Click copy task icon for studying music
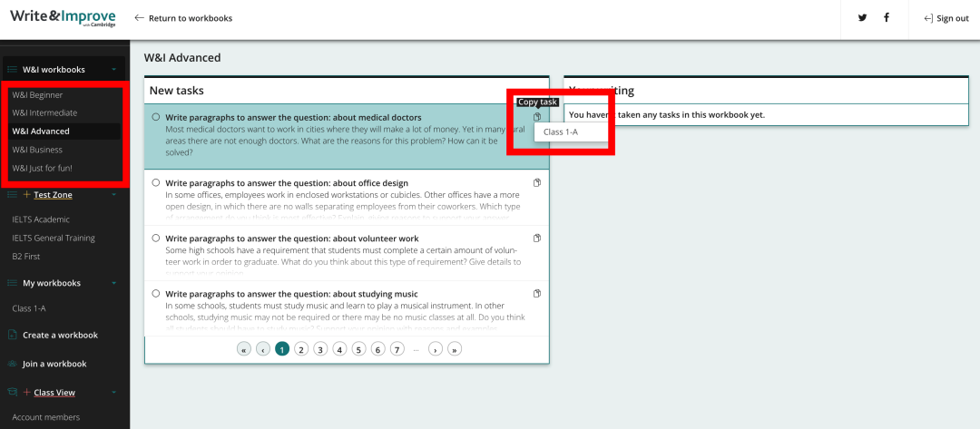Screen dimensions: 980x429 pyautogui.click(x=537, y=294)
